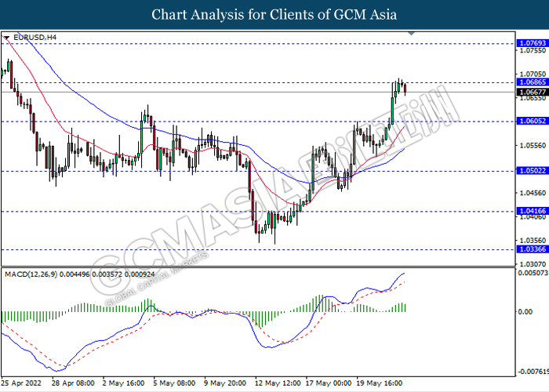The height and width of the screenshot is (392, 549).
Task: Click the 25 Apr 2022 date label
Action: coord(21,383)
